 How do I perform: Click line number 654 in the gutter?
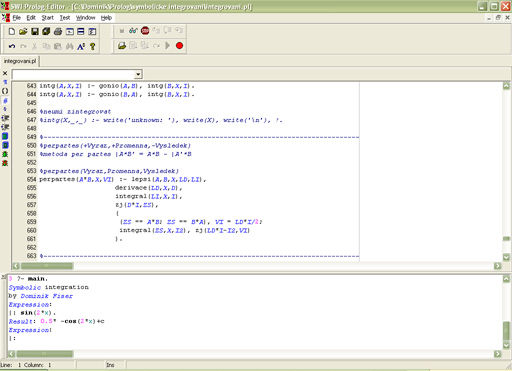click(x=31, y=179)
